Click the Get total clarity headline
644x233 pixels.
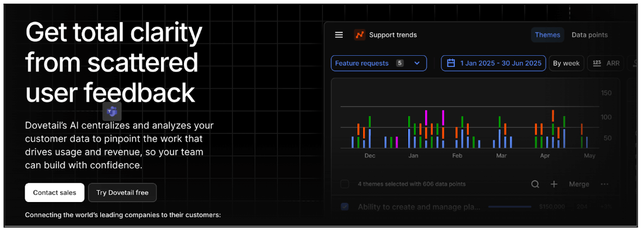pos(114,62)
